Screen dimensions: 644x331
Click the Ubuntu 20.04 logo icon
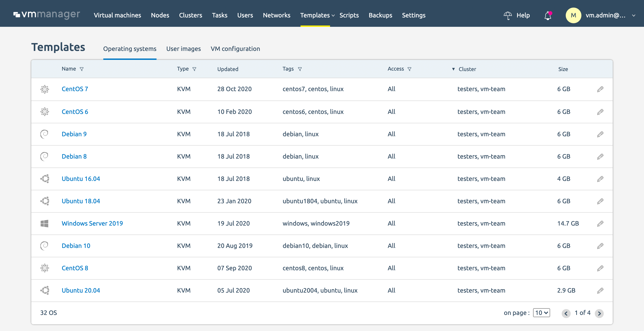pyautogui.click(x=45, y=290)
